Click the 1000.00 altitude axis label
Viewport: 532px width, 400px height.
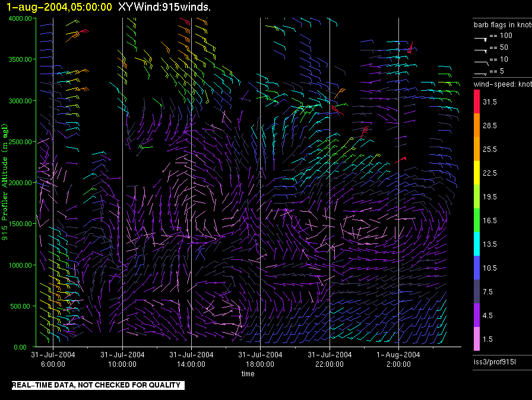point(20,265)
